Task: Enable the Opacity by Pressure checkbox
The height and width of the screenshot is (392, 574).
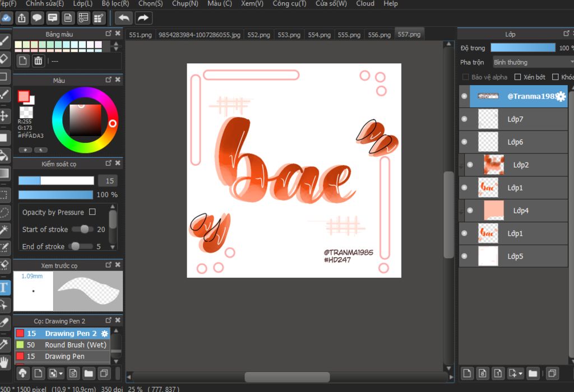Action: tap(92, 212)
